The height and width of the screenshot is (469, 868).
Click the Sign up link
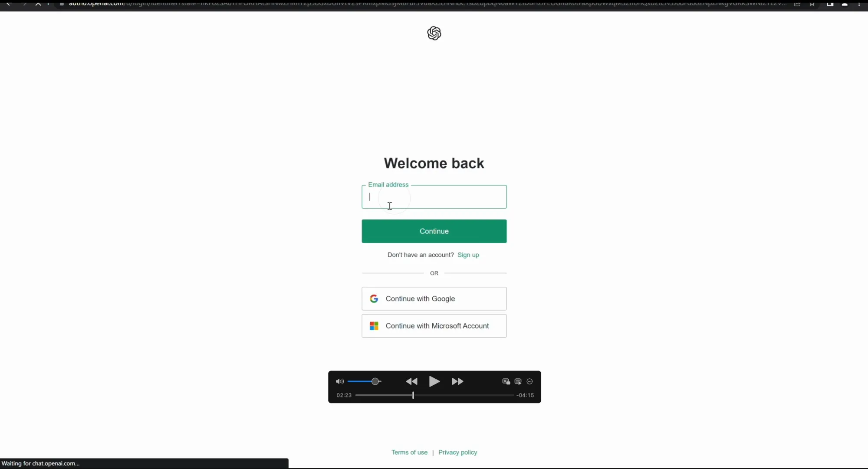point(468,255)
